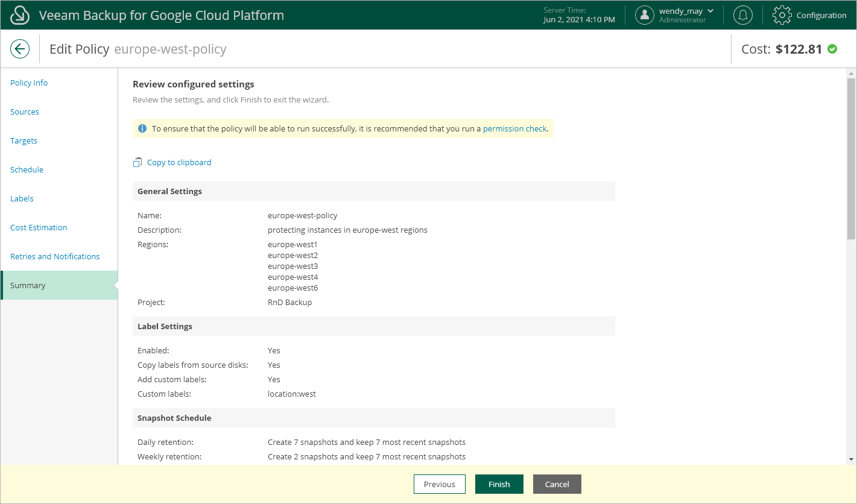Image resolution: width=857 pixels, height=504 pixels.
Task: Open the notifications bell icon
Action: (742, 15)
